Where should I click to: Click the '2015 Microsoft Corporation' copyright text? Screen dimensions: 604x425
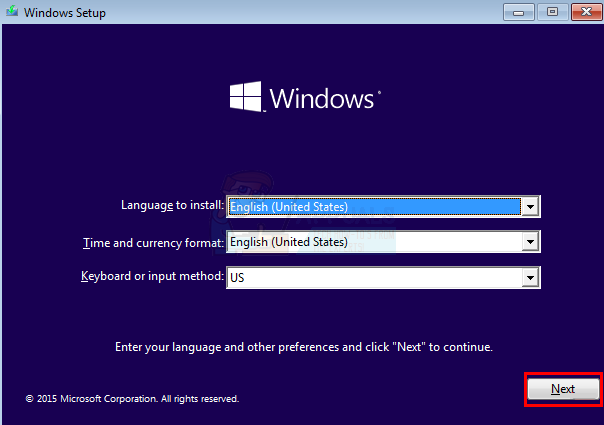(132, 399)
